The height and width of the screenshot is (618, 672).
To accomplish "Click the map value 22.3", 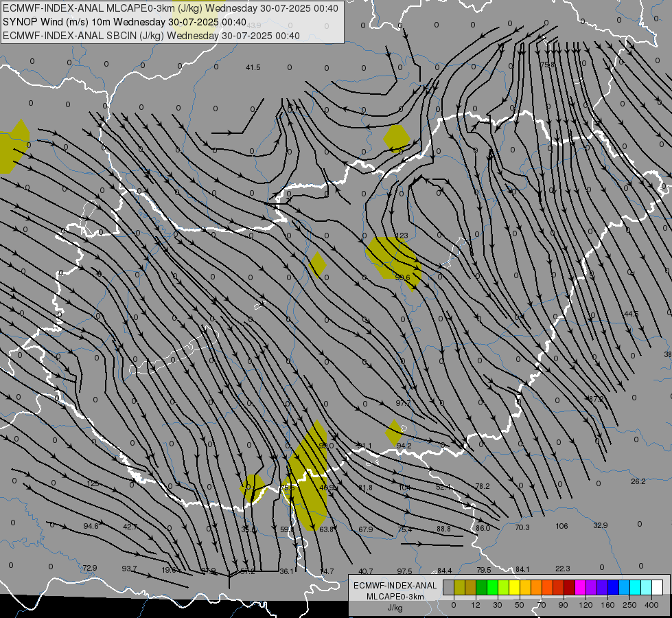I will pos(562,569).
